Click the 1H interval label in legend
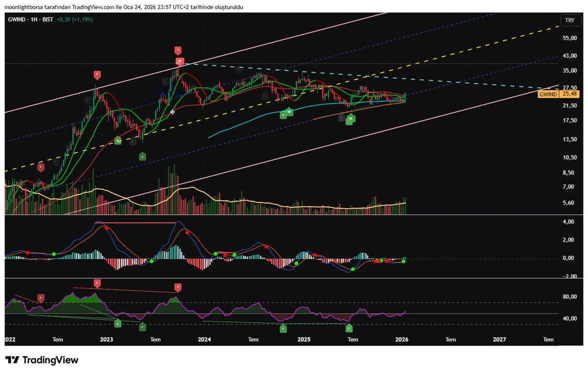 pyautogui.click(x=34, y=20)
